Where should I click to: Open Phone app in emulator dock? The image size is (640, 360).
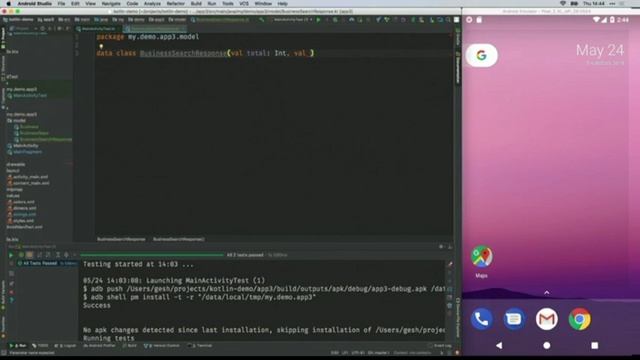482,319
